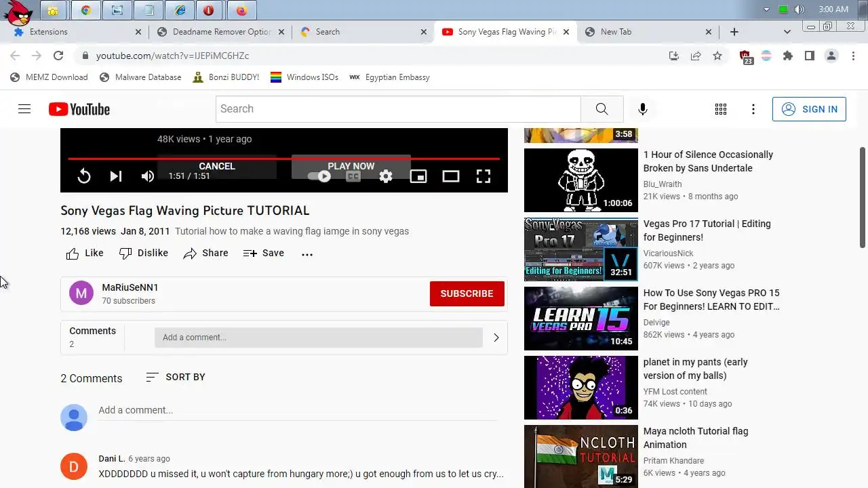This screenshot has width=868, height=488.
Task: Go to the YouTube home logo
Action: point(79,109)
